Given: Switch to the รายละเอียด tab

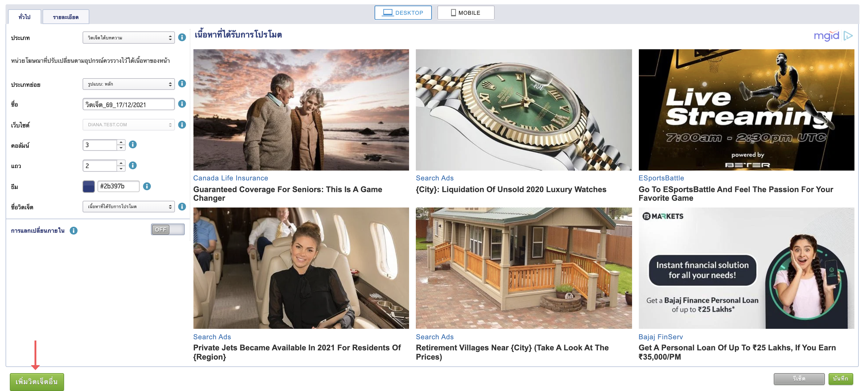Looking at the screenshot, I should 66,17.
